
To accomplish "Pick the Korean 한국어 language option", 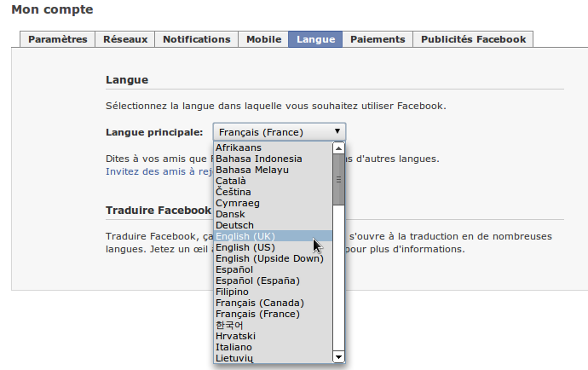I will click(273, 325).
